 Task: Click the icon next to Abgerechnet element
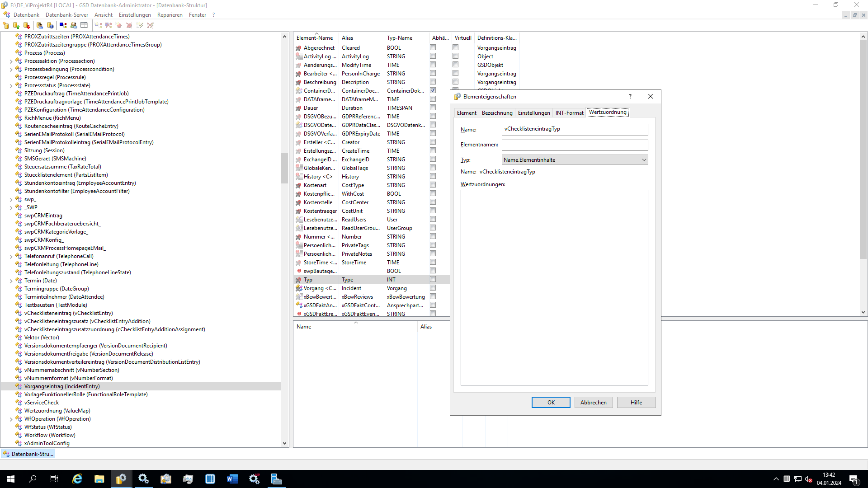(x=299, y=48)
